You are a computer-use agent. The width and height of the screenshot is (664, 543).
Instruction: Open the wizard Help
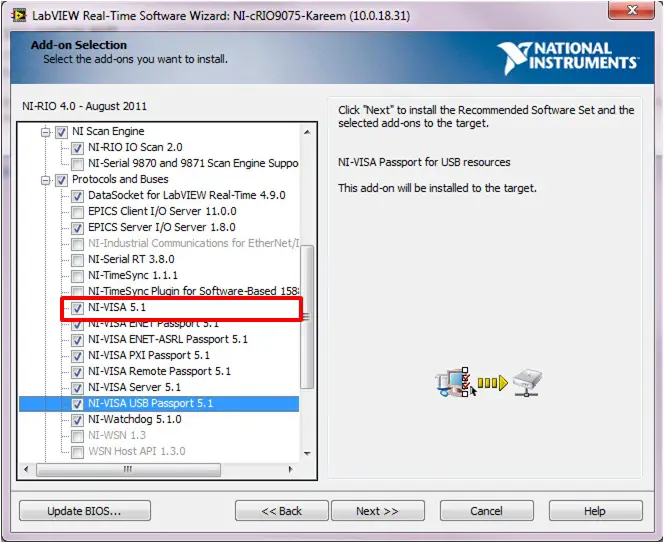point(595,511)
